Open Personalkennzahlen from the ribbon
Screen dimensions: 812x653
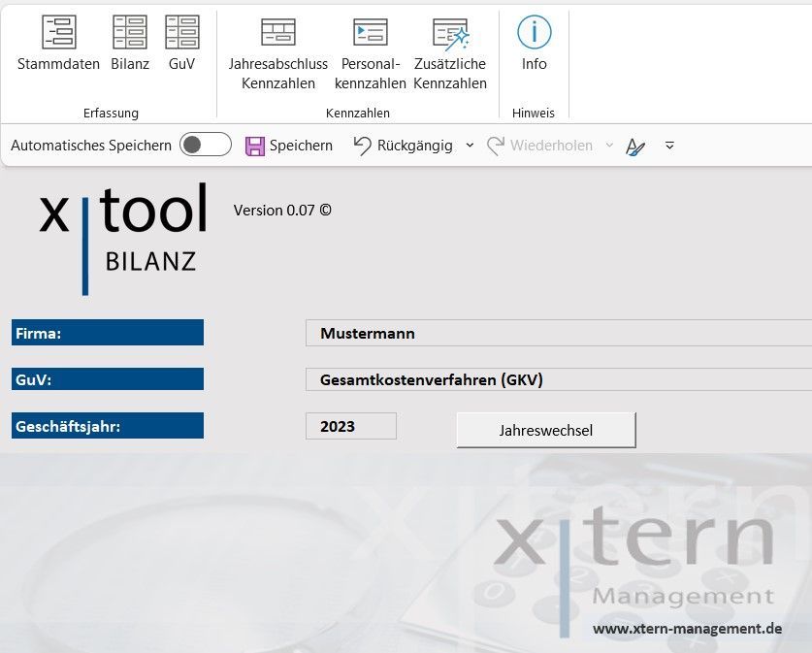tap(370, 54)
